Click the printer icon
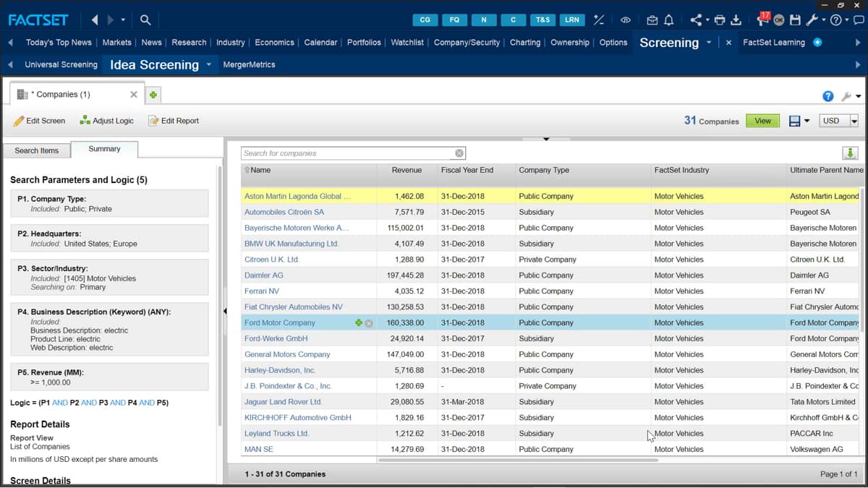The image size is (868, 488). click(x=720, y=20)
